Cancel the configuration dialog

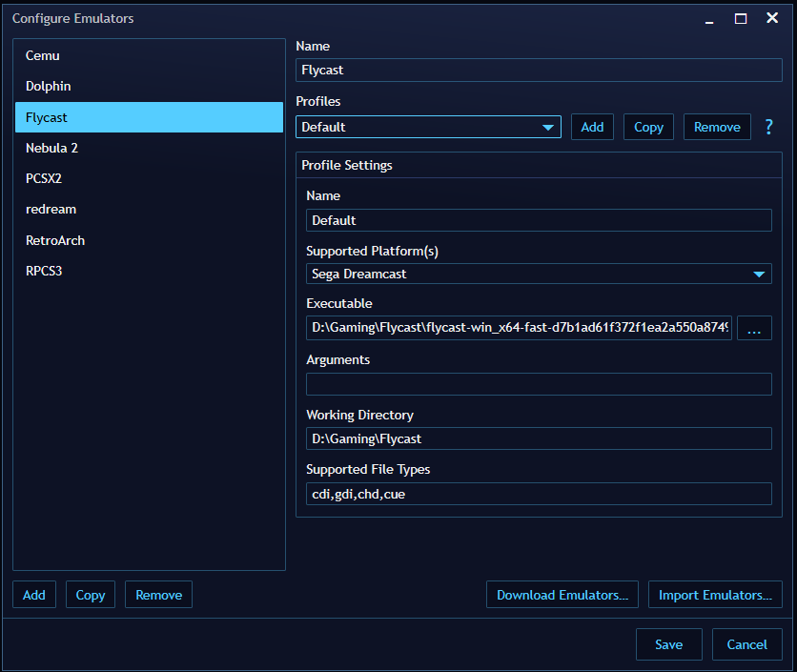[747, 644]
